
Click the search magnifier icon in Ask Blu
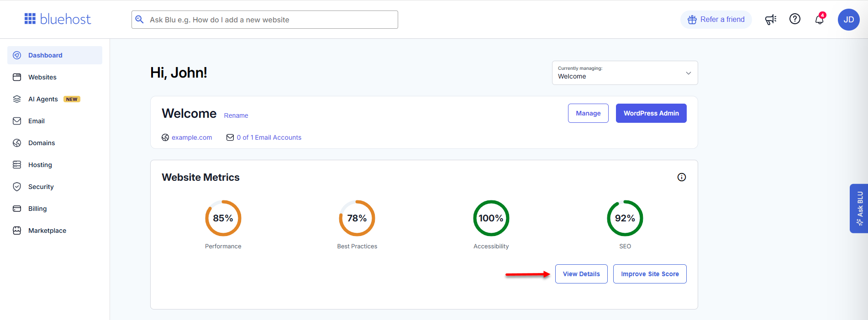(x=140, y=20)
